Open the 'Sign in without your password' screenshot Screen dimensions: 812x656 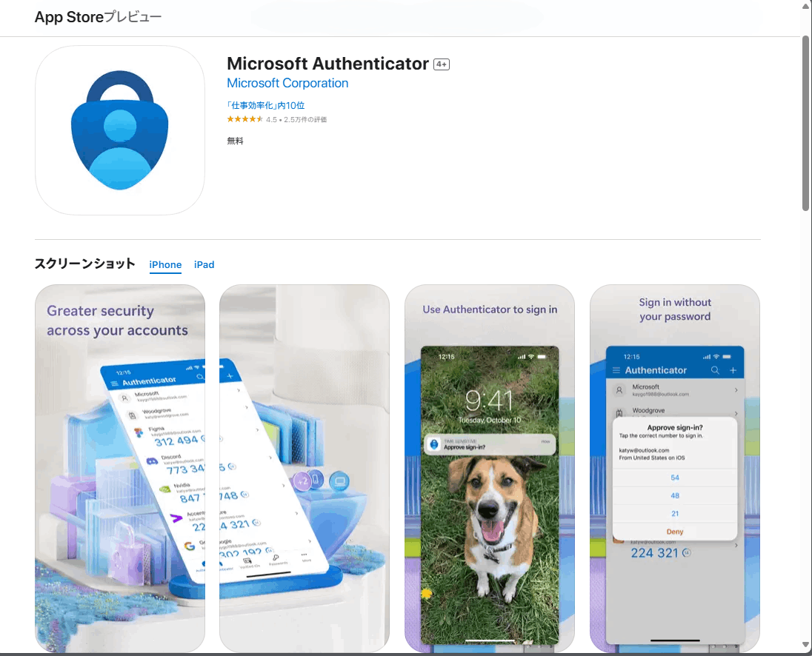675,468
